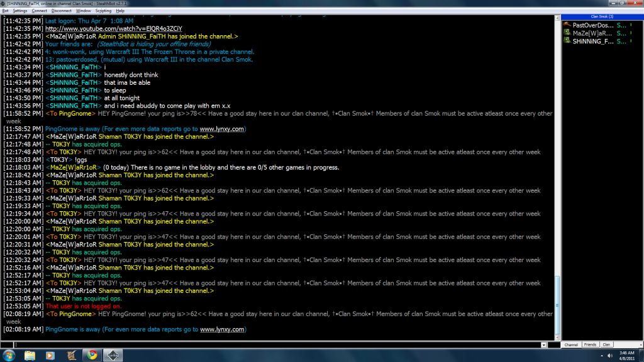Open the chat input history dropdown

coord(543,345)
